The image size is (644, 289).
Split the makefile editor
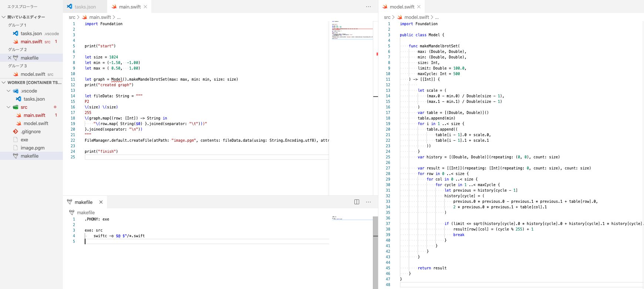357,202
